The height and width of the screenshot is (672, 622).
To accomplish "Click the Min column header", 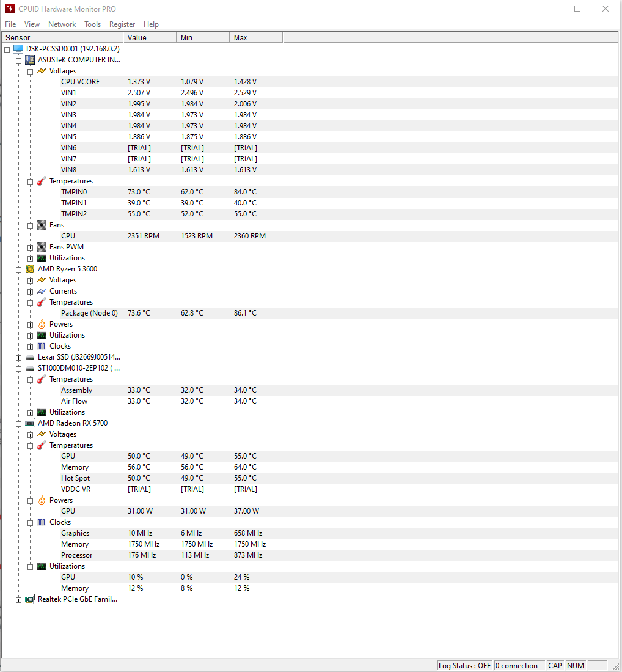I will (203, 38).
